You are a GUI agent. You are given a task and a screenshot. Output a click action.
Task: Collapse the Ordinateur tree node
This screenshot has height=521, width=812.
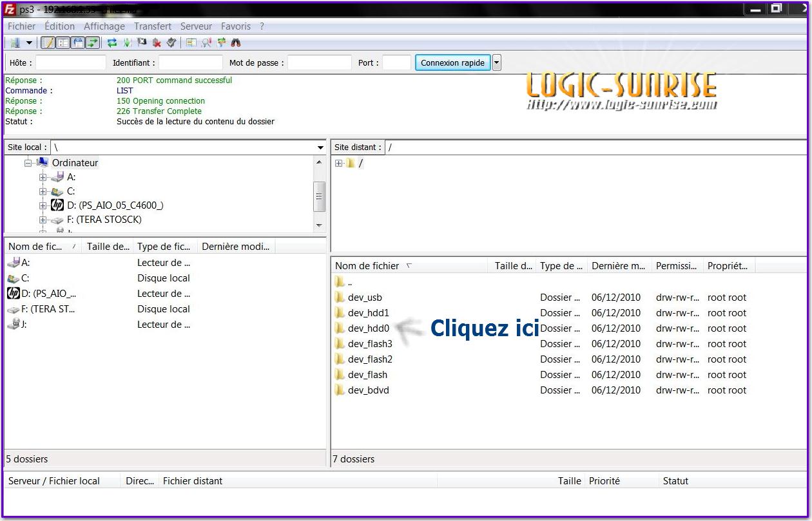(x=28, y=163)
